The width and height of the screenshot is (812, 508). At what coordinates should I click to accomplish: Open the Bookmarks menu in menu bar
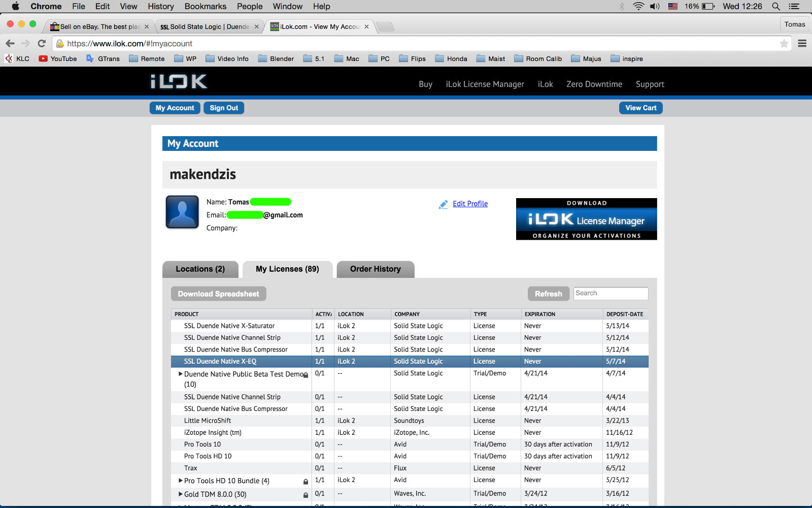[x=206, y=6]
